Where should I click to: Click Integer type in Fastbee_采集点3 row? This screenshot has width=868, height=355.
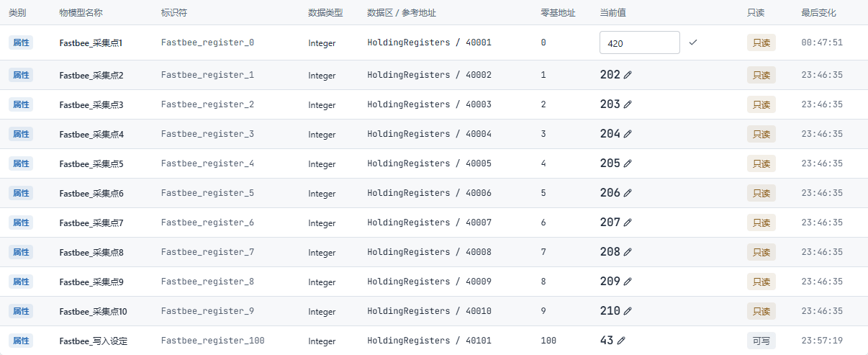[322, 105]
